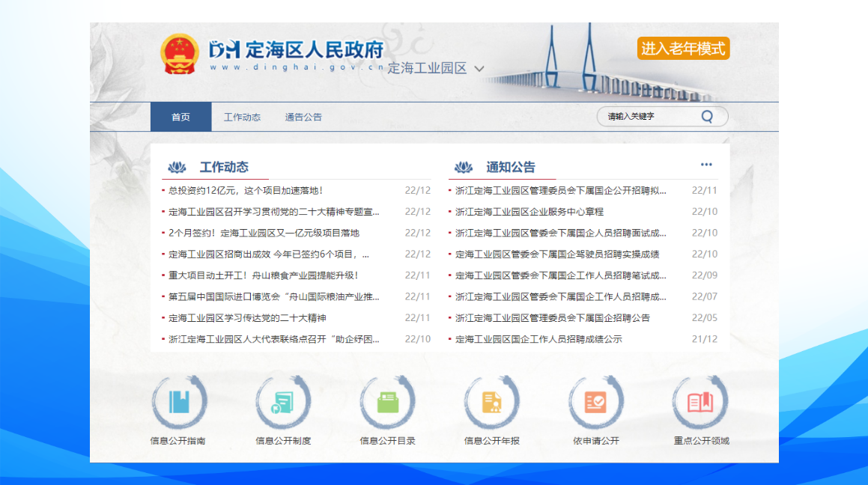Open the 信息公开制度 icon
868x485 pixels.
(283, 403)
